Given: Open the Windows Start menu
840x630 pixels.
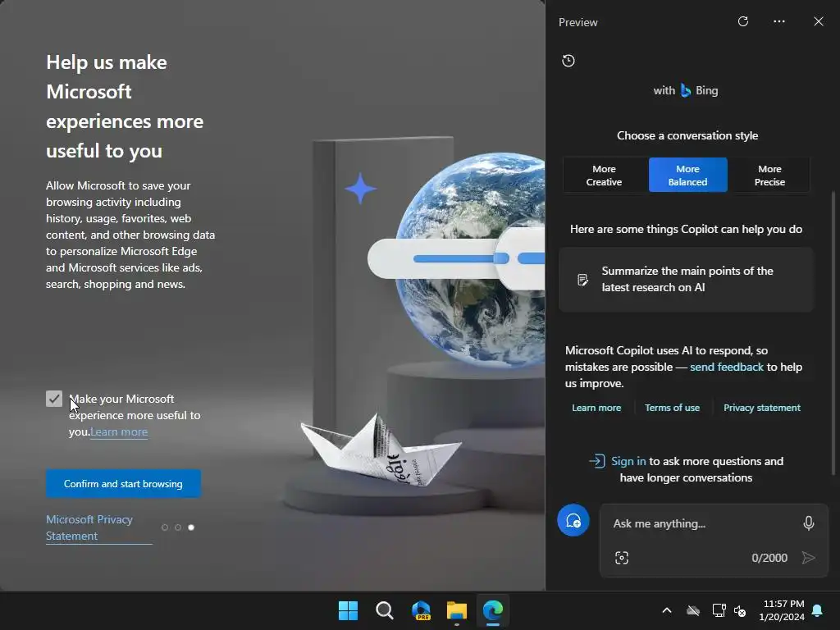Looking at the screenshot, I should (348, 610).
